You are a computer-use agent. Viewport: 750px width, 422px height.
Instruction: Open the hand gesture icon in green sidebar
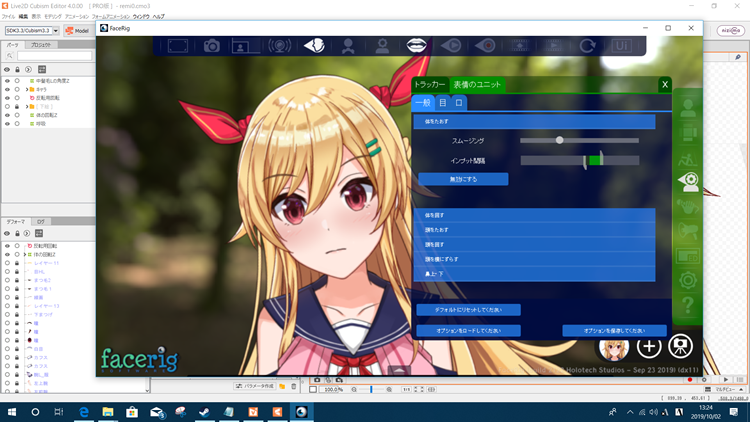(x=688, y=207)
